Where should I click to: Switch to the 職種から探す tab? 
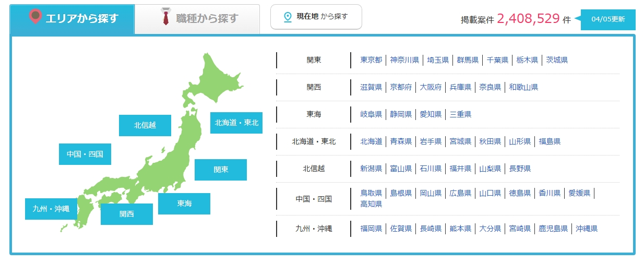click(x=197, y=19)
